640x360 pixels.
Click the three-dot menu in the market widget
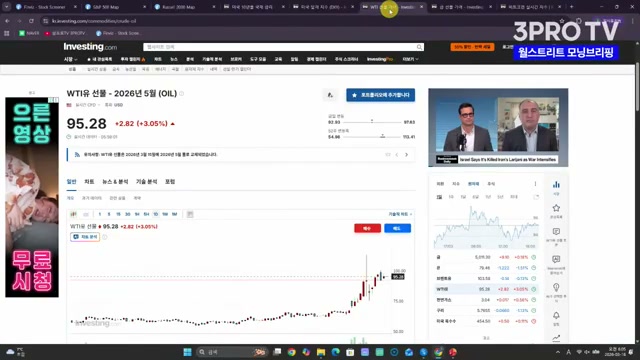click(x=536, y=184)
